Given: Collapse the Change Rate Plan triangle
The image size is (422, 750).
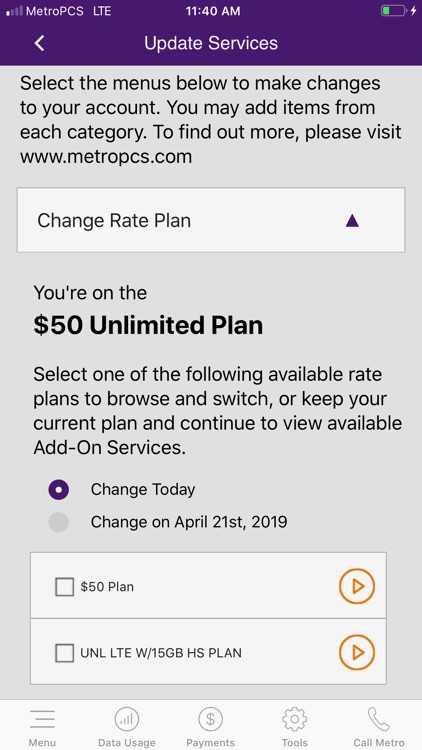Looking at the screenshot, I should click(352, 221).
